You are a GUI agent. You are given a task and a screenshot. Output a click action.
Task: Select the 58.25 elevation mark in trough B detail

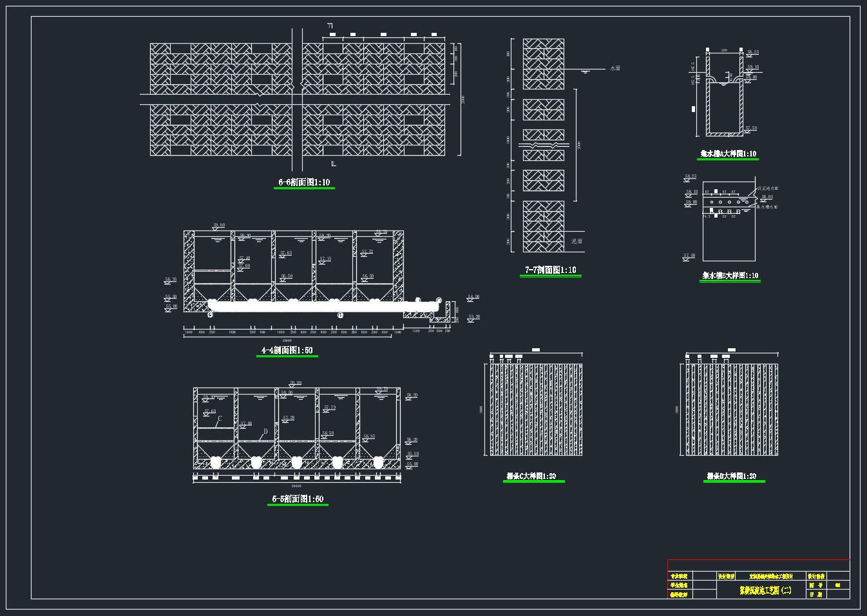691,176
